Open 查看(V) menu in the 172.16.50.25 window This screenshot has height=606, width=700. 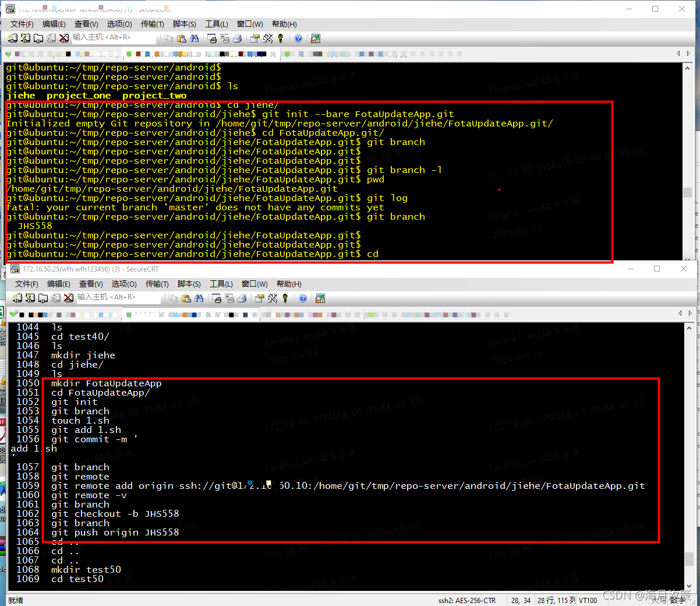click(91, 284)
